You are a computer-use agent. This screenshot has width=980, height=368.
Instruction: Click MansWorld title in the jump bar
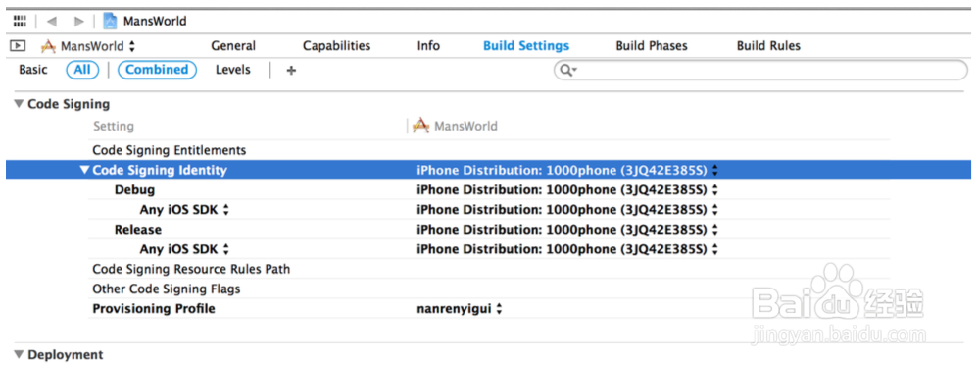click(x=155, y=22)
